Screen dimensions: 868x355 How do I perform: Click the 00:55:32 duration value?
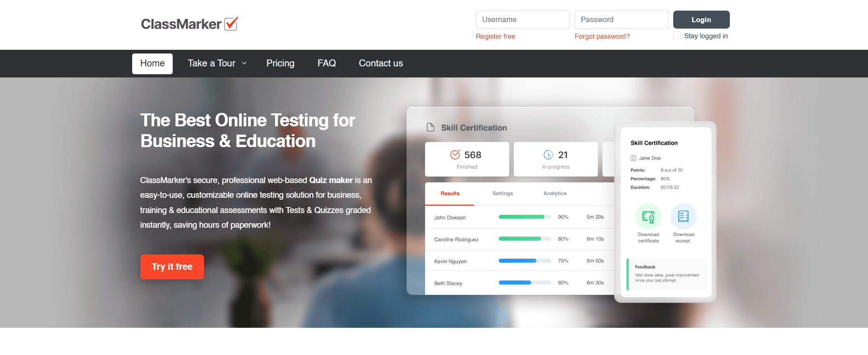670,188
